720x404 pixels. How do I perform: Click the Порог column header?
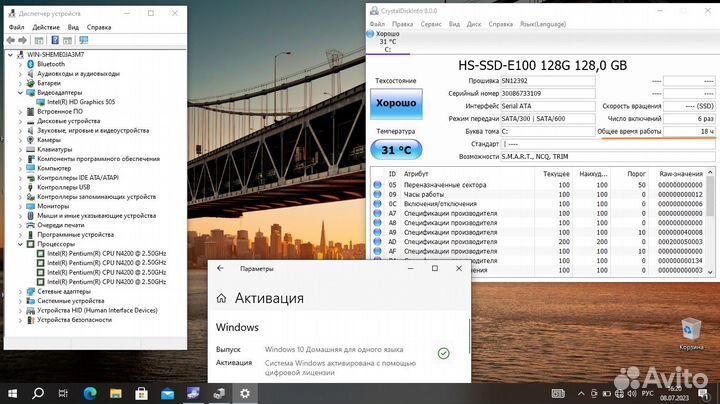[x=636, y=174]
